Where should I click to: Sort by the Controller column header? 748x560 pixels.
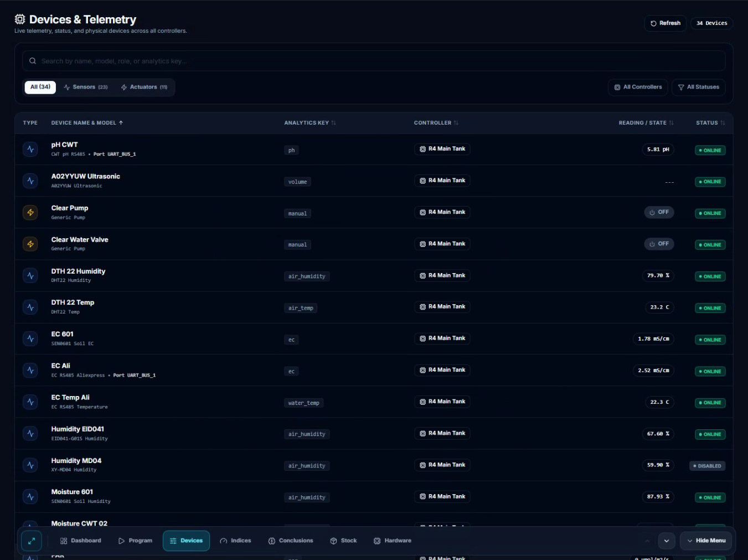[x=436, y=123]
